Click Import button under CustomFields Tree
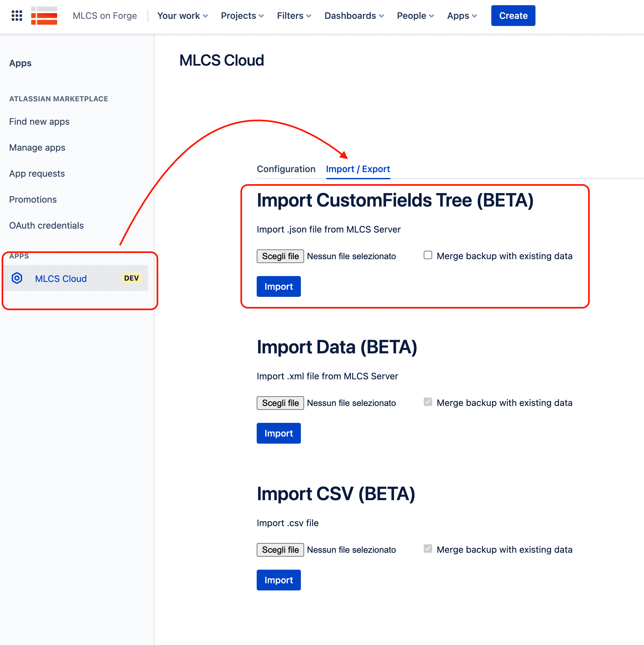This screenshot has width=644, height=645. pyautogui.click(x=278, y=286)
